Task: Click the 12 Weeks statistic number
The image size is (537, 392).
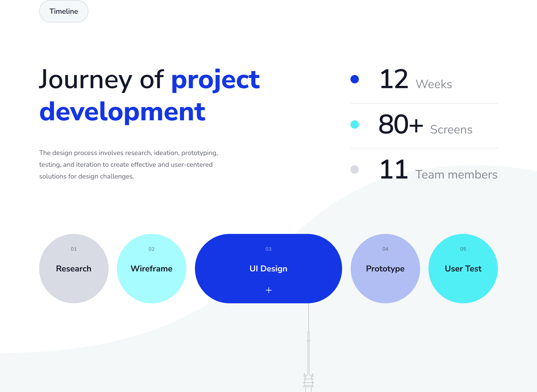Action: [394, 79]
